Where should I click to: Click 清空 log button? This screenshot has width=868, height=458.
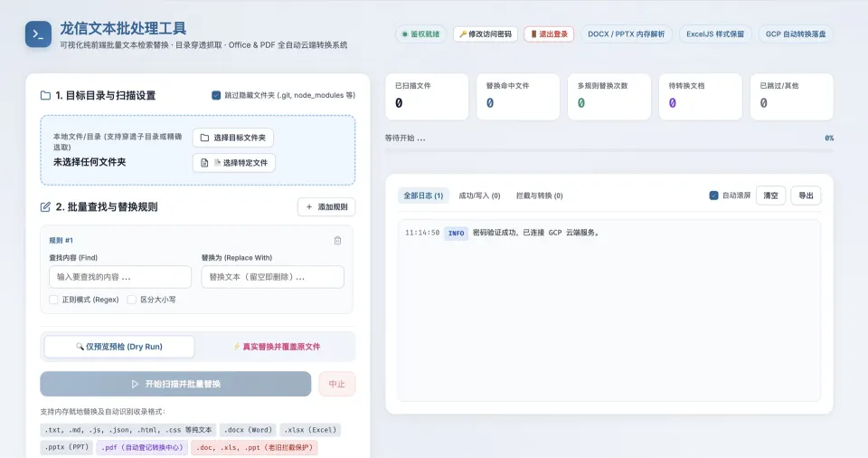point(770,196)
